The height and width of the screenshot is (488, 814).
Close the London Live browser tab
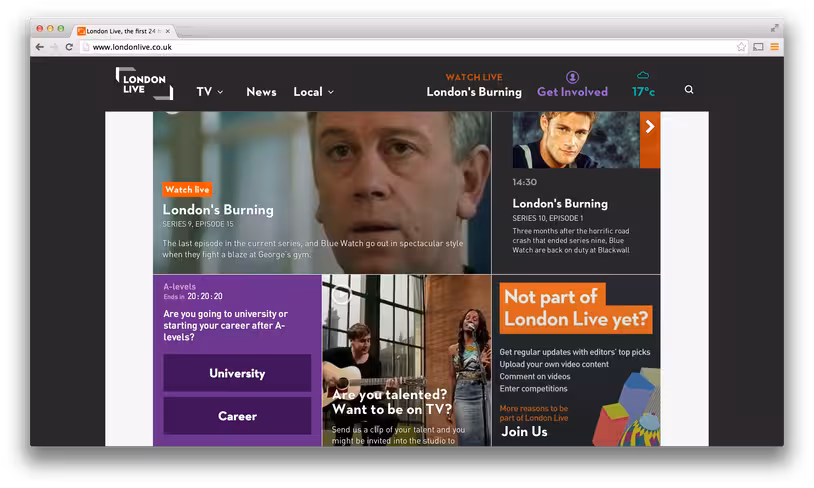point(168,31)
